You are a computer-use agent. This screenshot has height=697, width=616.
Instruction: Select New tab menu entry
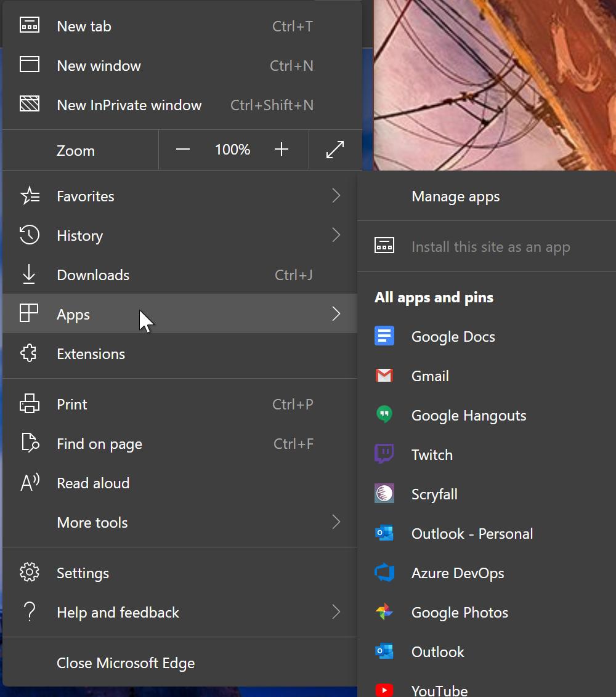point(182,26)
